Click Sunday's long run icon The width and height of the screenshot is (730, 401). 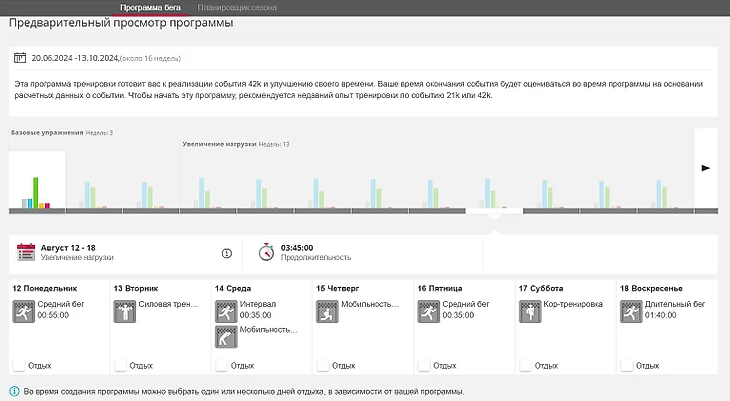point(630,312)
